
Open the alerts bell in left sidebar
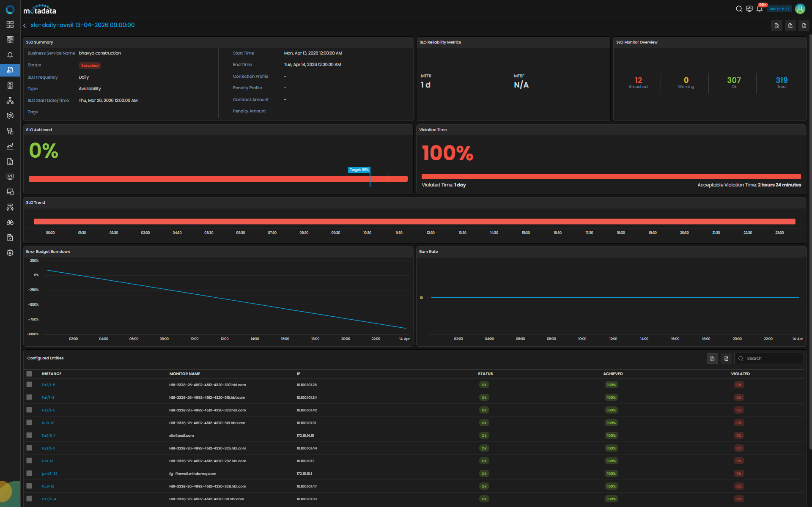(10, 55)
